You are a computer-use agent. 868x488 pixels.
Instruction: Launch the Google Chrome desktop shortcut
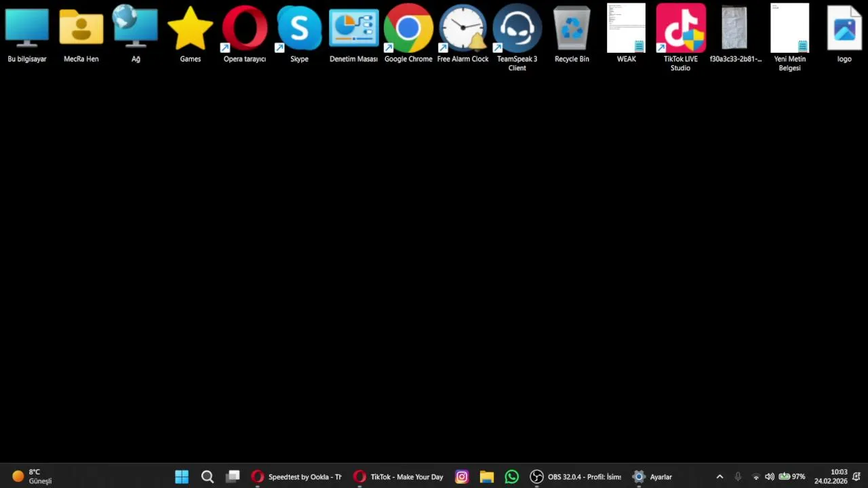tap(408, 34)
